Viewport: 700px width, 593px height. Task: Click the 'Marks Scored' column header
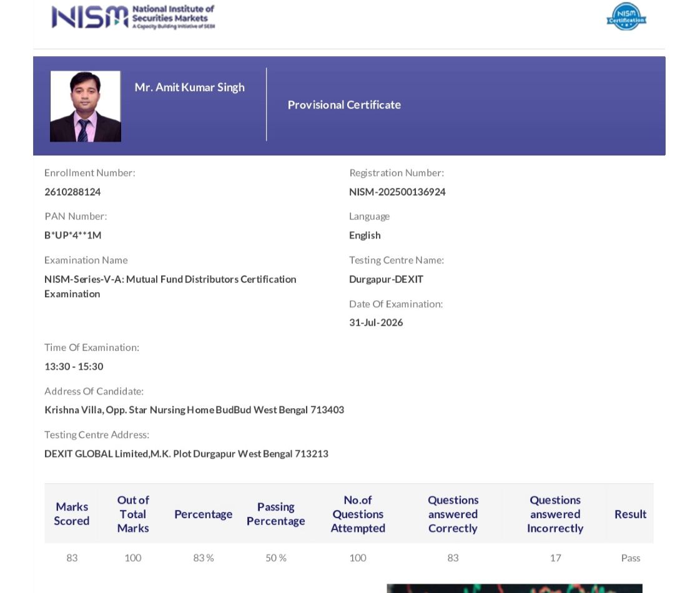71,514
